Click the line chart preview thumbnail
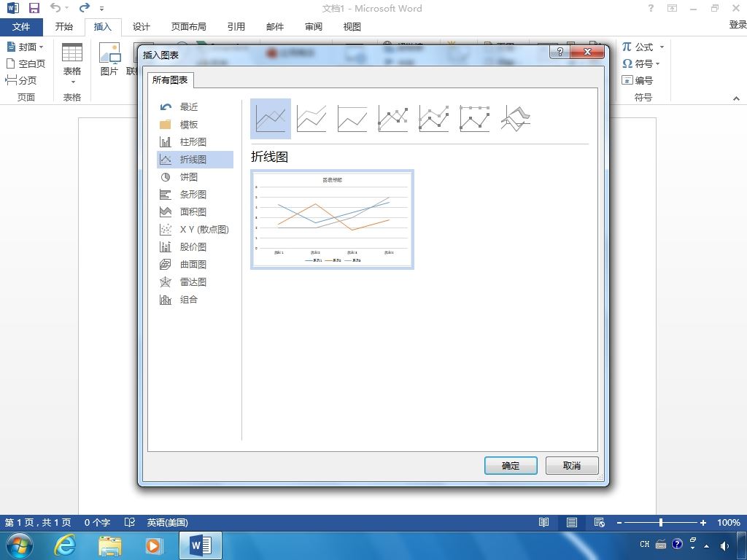Screen dimensions: 747x560 click(x=332, y=219)
